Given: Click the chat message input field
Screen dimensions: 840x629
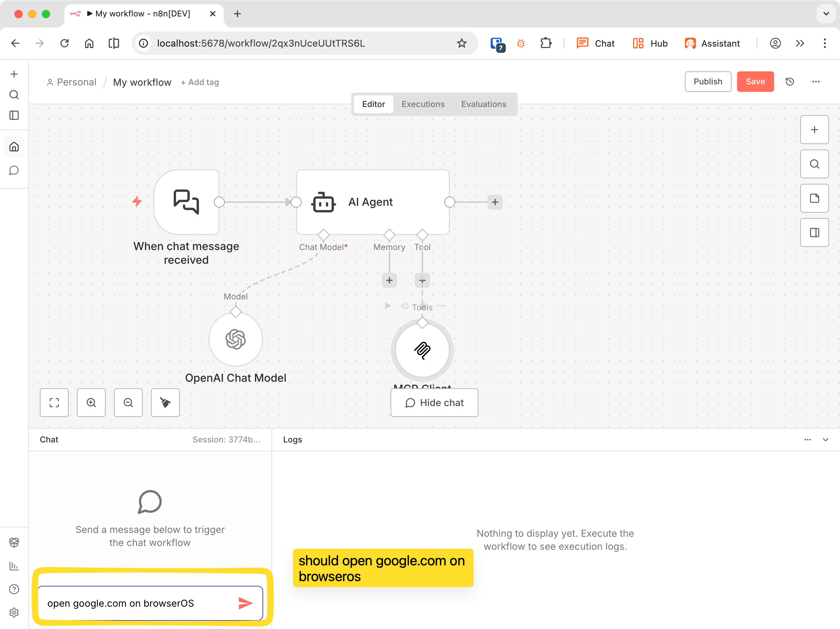Looking at the screenshot, I should 137,603.
